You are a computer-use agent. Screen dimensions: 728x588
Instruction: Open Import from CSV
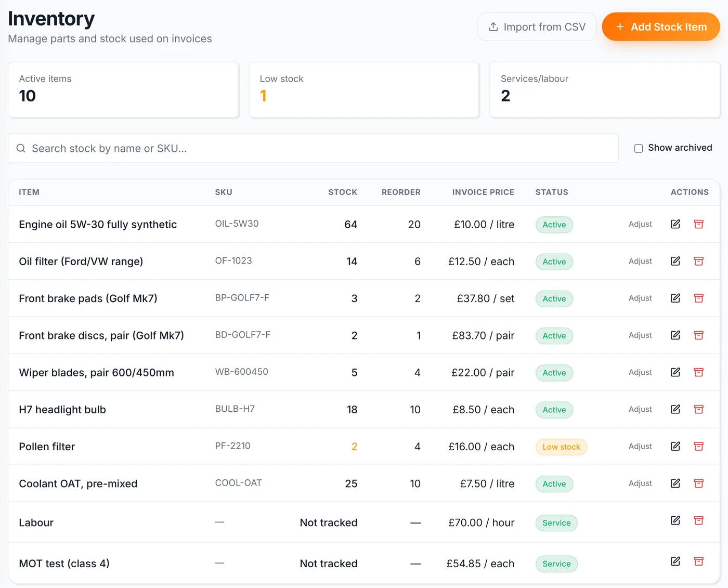click(x=537, y=27)
